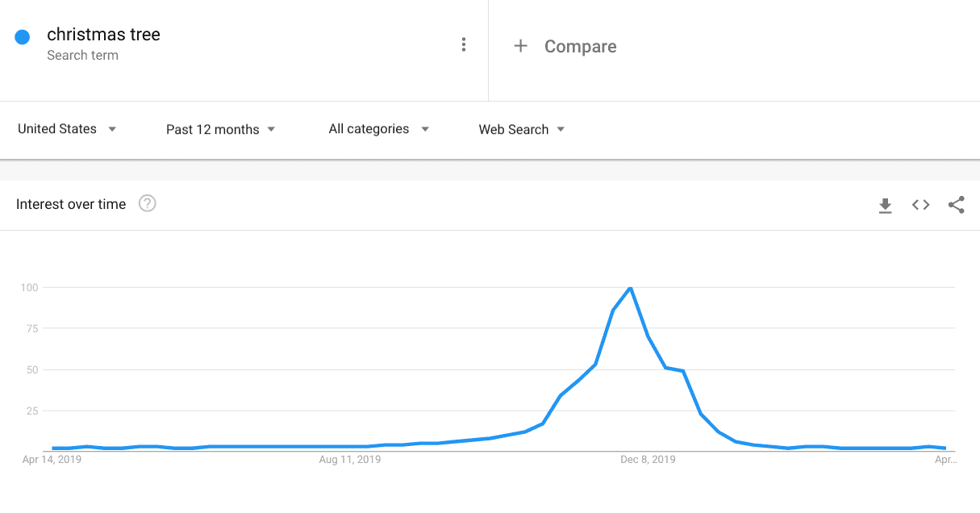Download the Interest over time data

885,206
